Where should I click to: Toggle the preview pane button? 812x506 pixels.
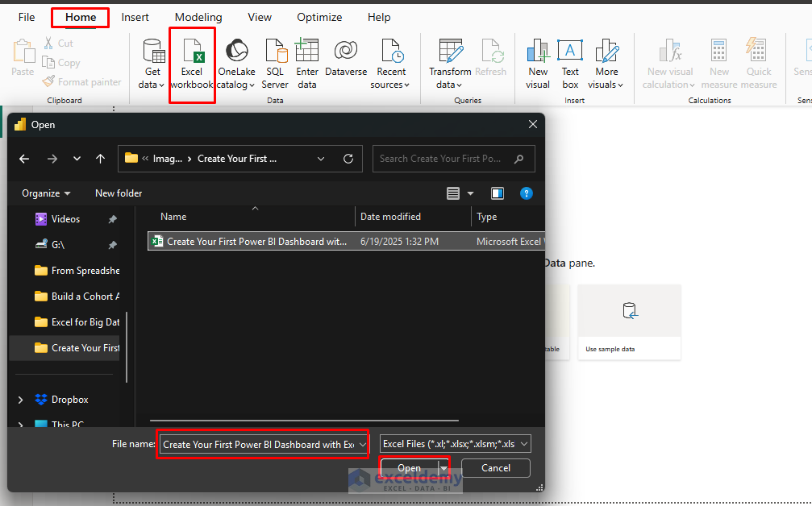pyautogui.click(x=498, y=193)
